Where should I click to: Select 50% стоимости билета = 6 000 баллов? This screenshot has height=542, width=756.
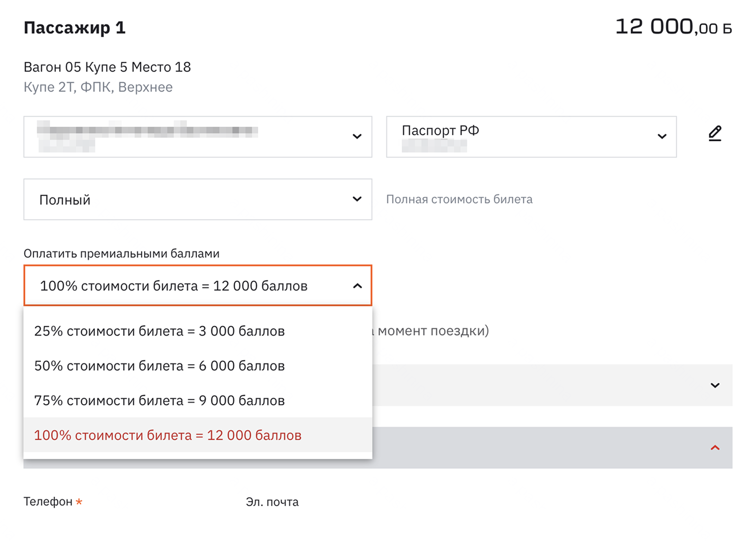coord(159,366)
